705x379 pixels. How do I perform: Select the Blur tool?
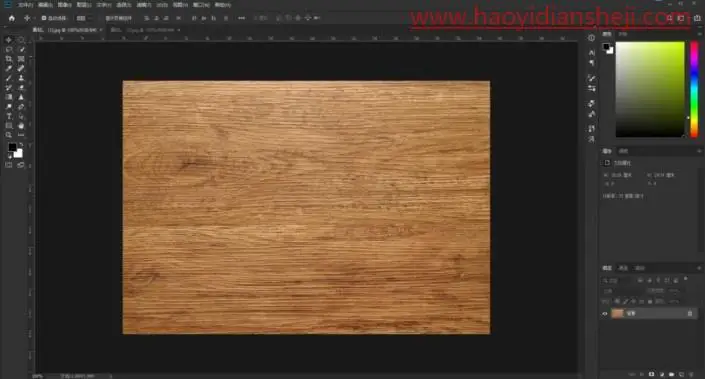21,97
